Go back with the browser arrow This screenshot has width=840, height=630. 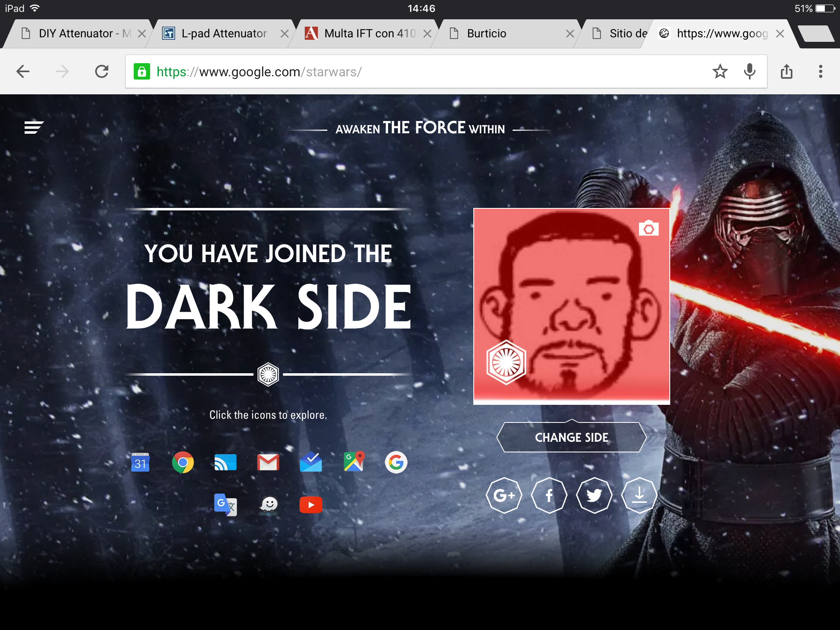(x=23, y=71)
